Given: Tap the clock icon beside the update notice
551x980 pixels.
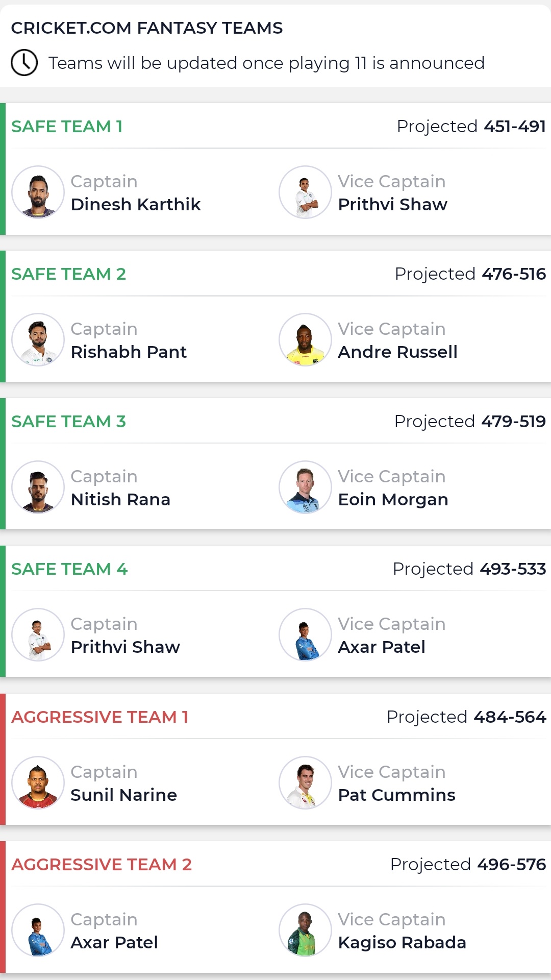Looking at the screenshot, I should 24,63.
